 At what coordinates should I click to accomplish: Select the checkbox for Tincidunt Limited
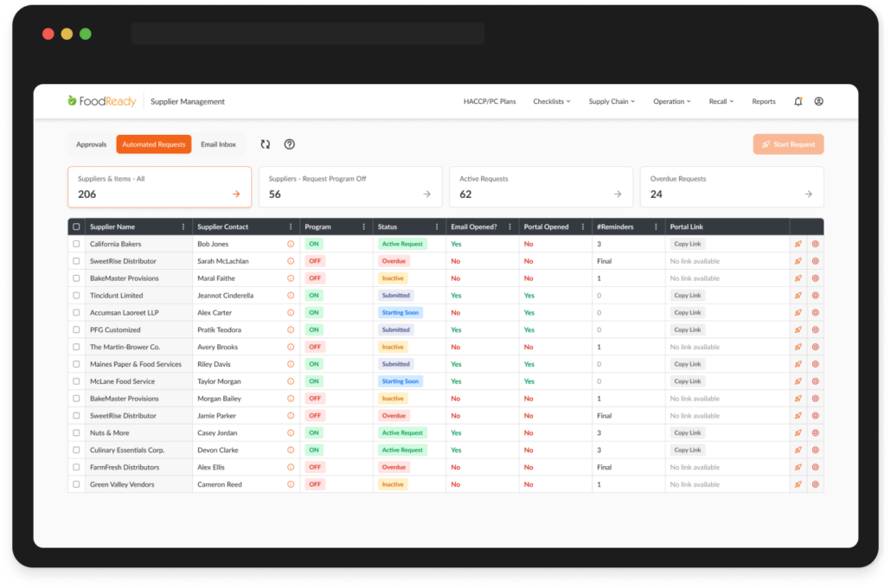pos(76,295)
